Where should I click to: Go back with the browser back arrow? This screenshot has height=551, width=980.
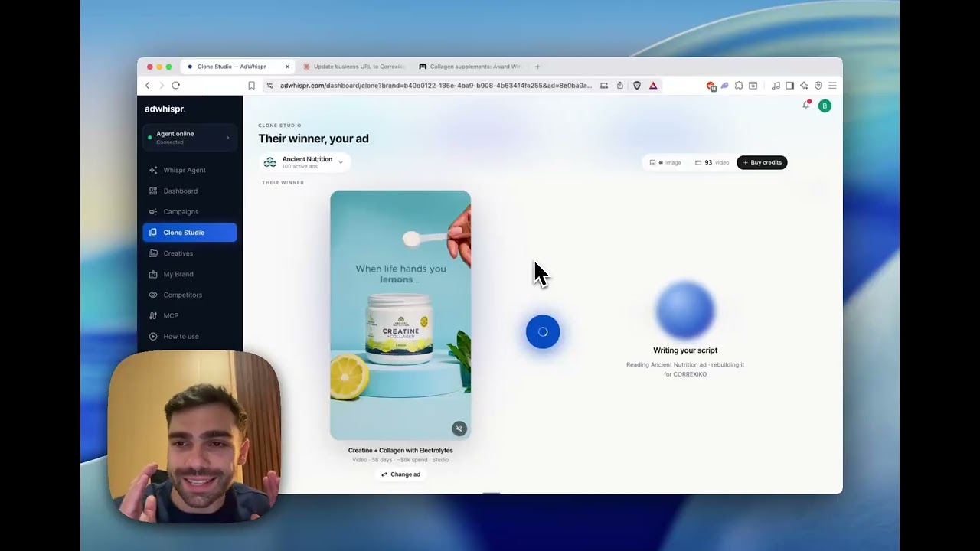pos(148,86)
